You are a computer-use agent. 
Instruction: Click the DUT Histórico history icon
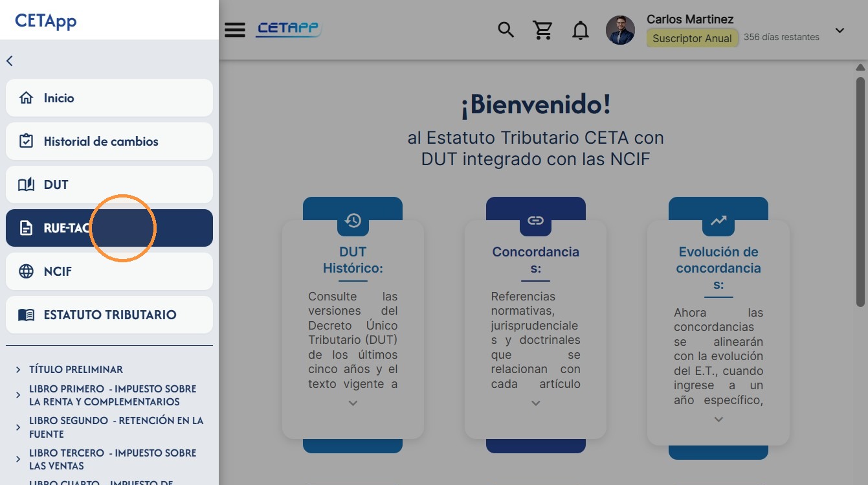click(x=353, y=221)
